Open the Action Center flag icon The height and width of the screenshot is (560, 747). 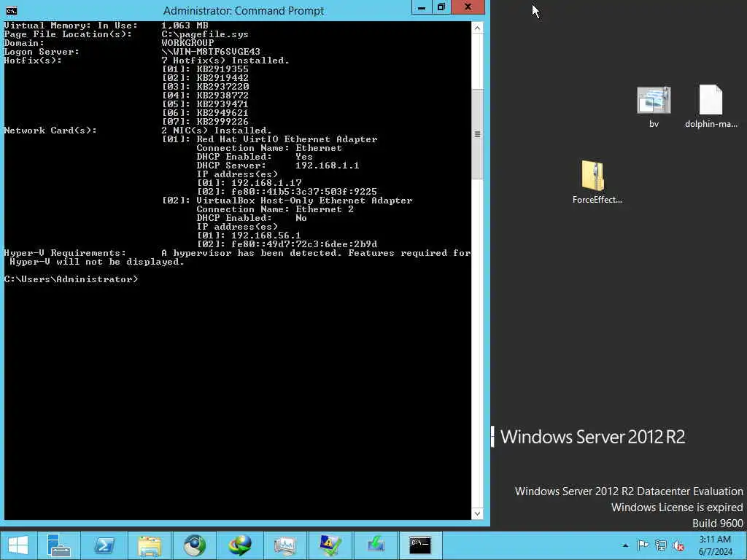643,545
